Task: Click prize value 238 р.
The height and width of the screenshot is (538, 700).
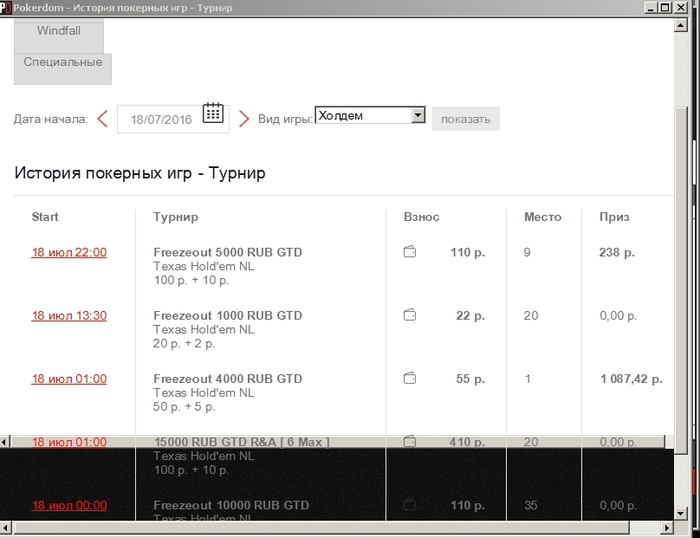Action: click(x=617, y=253)
